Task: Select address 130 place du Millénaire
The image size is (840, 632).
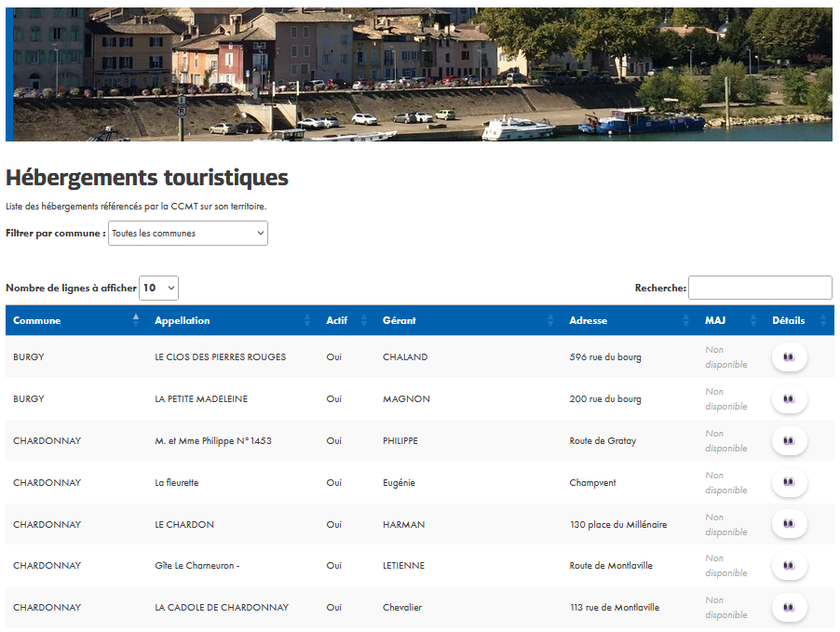Action: point(618,524)
